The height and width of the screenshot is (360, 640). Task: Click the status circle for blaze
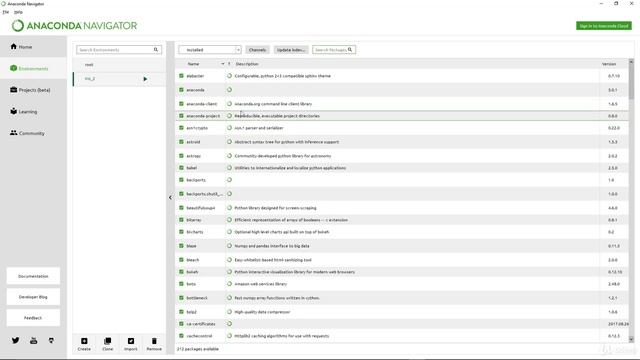[229, 246]
